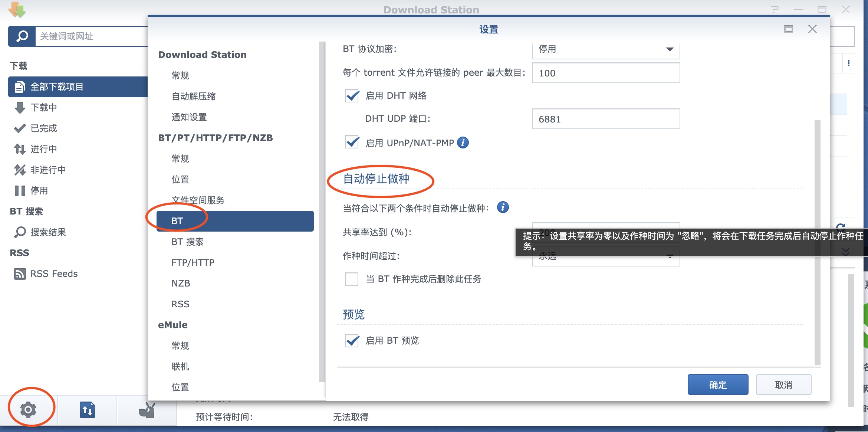Click the 已完成 checkmark icon

[x=20, y=128]
